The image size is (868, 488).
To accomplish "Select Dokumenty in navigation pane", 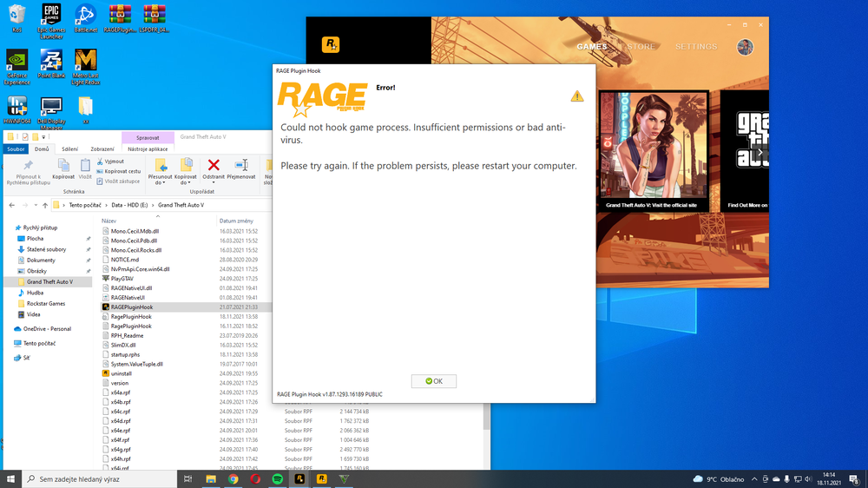I will point(41,260).
